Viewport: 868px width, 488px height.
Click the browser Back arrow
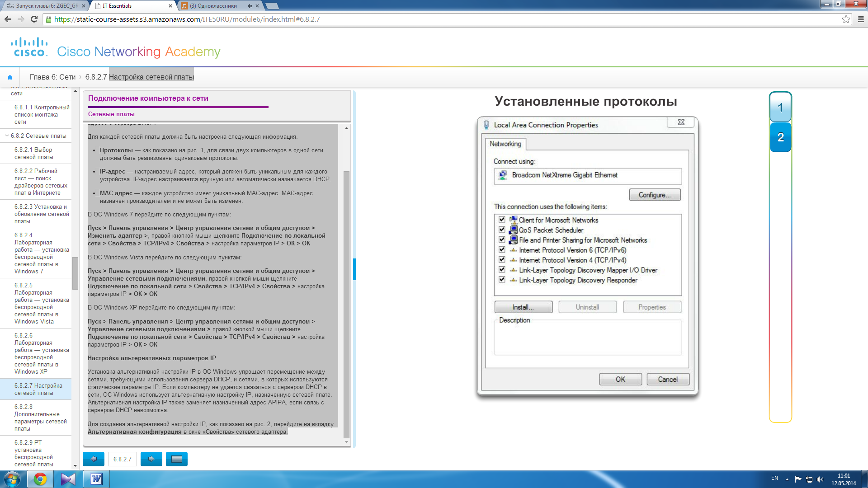coord(8,19)
